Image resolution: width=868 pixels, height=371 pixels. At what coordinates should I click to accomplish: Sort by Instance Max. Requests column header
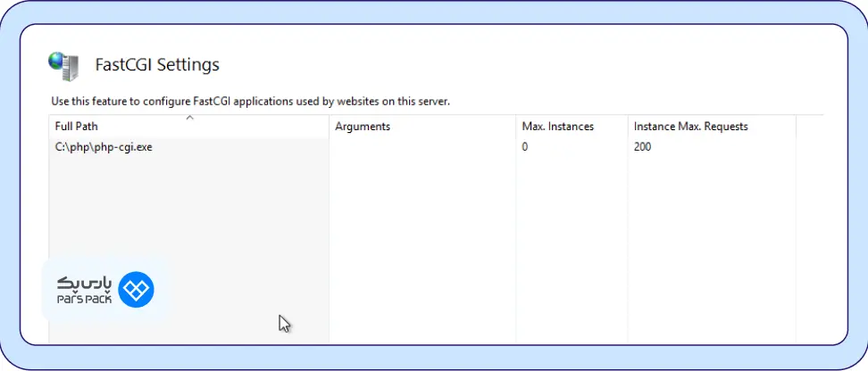690,127
